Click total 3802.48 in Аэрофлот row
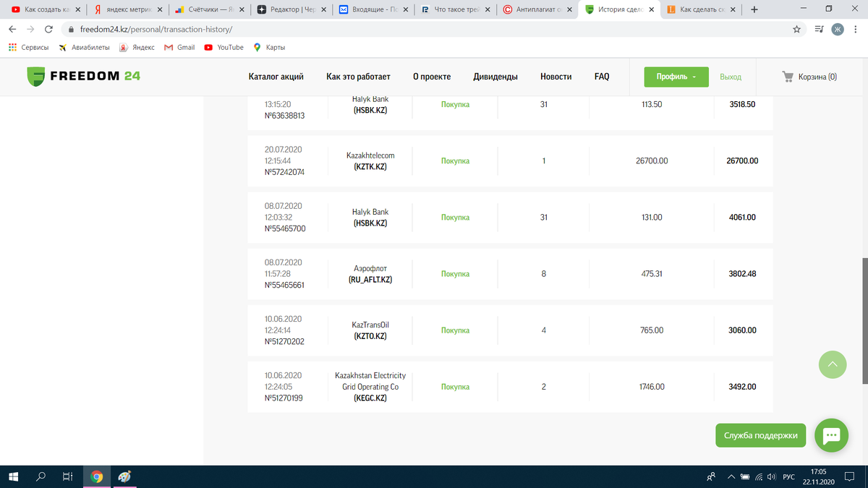 (x=742, y=274)
